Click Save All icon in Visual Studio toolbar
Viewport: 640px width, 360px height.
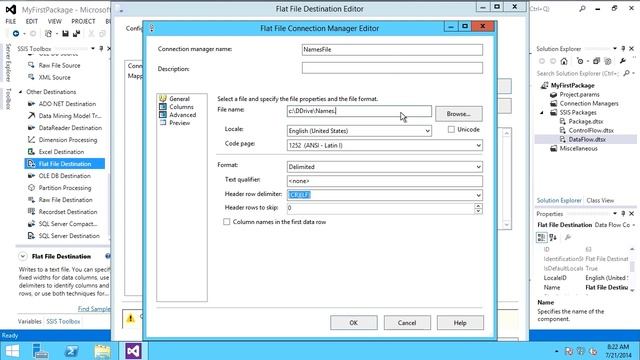pyautogui.click(x=76, y=33)
